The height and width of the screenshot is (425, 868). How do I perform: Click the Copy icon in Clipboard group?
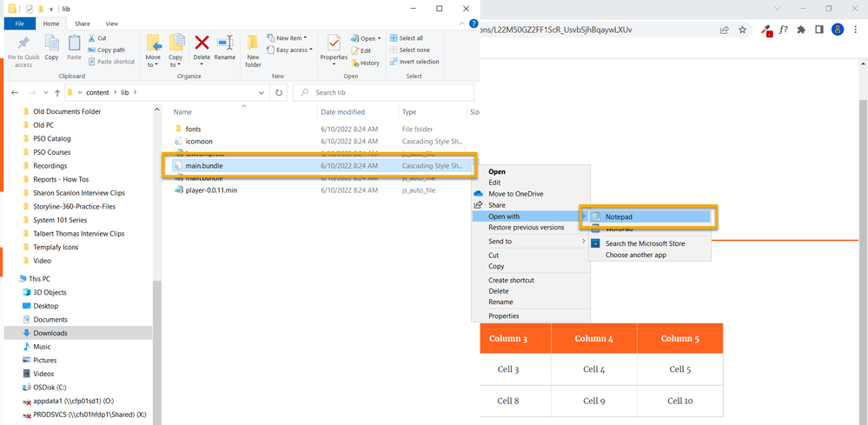51,44
